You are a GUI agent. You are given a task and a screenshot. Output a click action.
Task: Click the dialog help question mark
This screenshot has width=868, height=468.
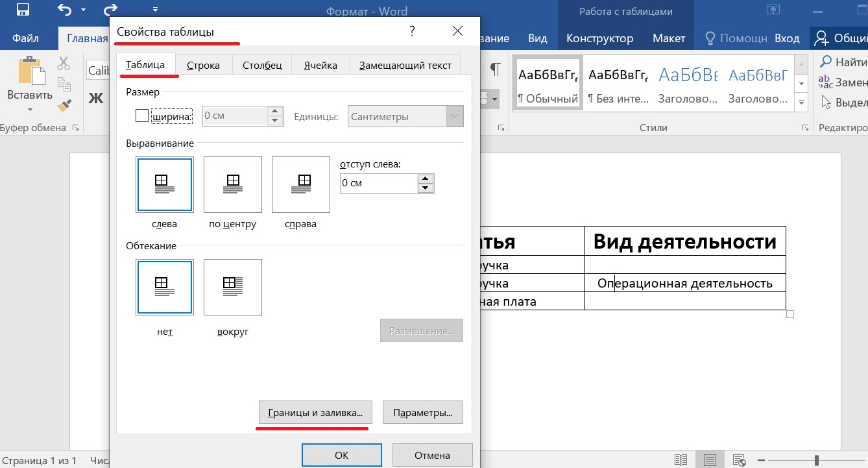point(412,31)
